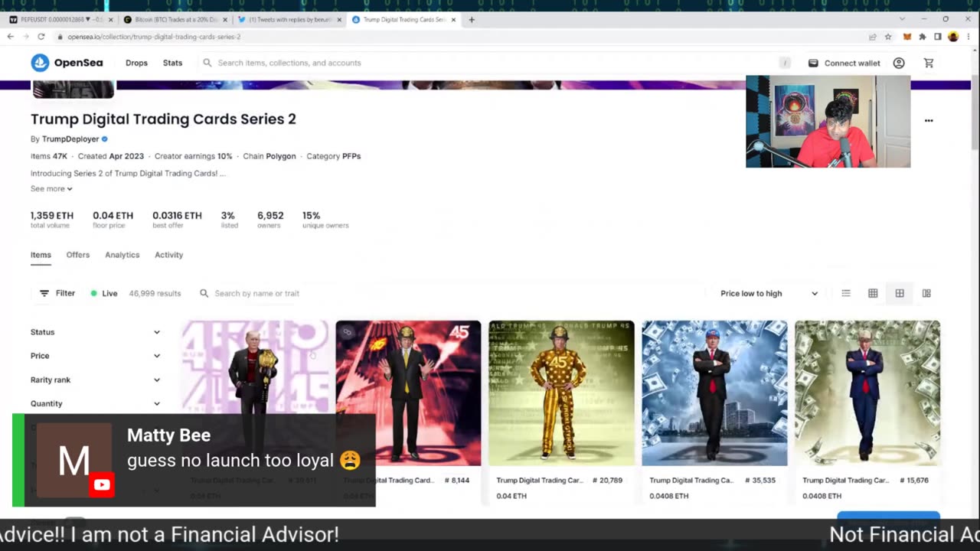Screen dimensions: 980x551
Task: Open the shopping cart icon
Action: 929,63
